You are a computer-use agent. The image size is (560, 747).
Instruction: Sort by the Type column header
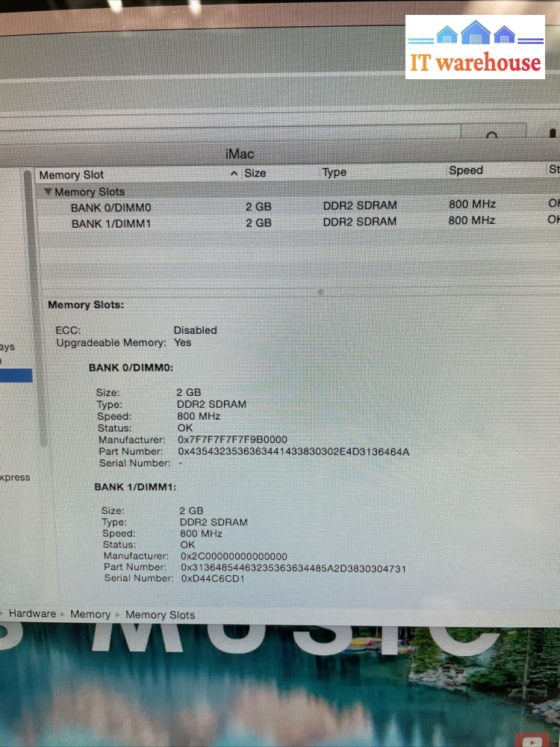(335, 172)
